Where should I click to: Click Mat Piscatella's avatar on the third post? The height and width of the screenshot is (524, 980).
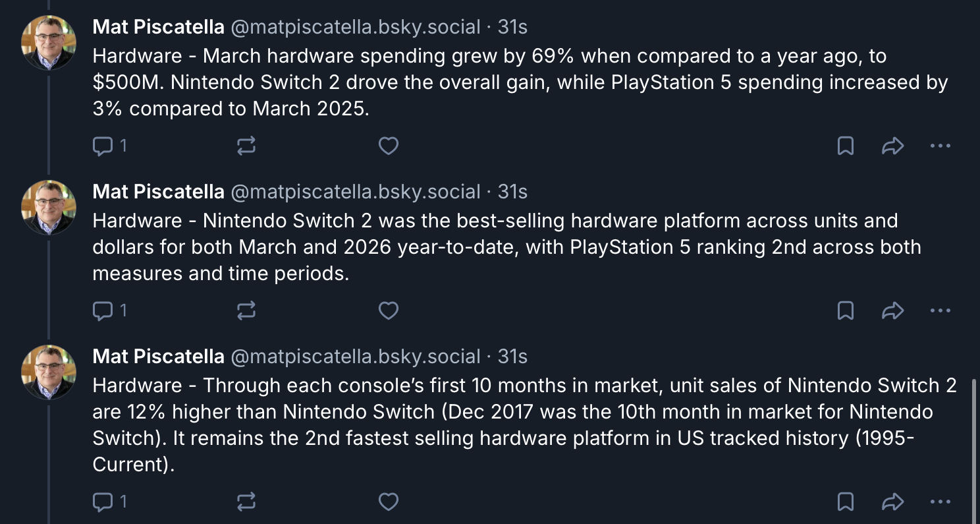(x=48, y=372)
